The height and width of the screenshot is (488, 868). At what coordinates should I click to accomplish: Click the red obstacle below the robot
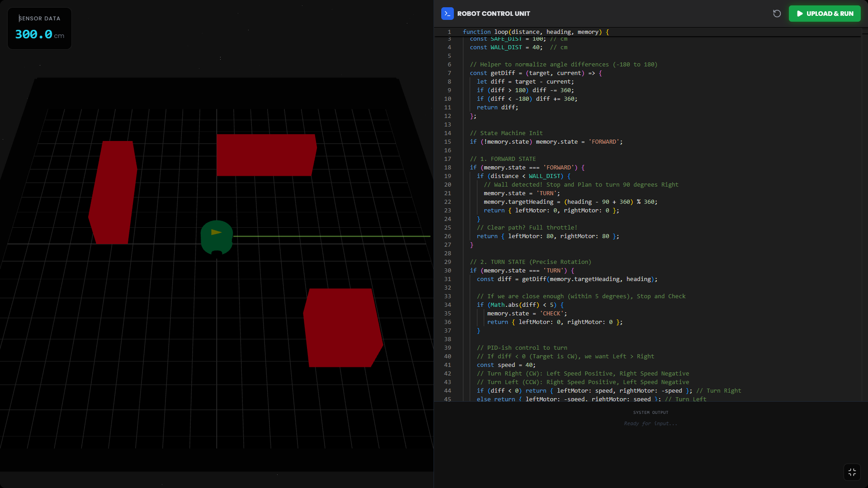pos(342,328)
